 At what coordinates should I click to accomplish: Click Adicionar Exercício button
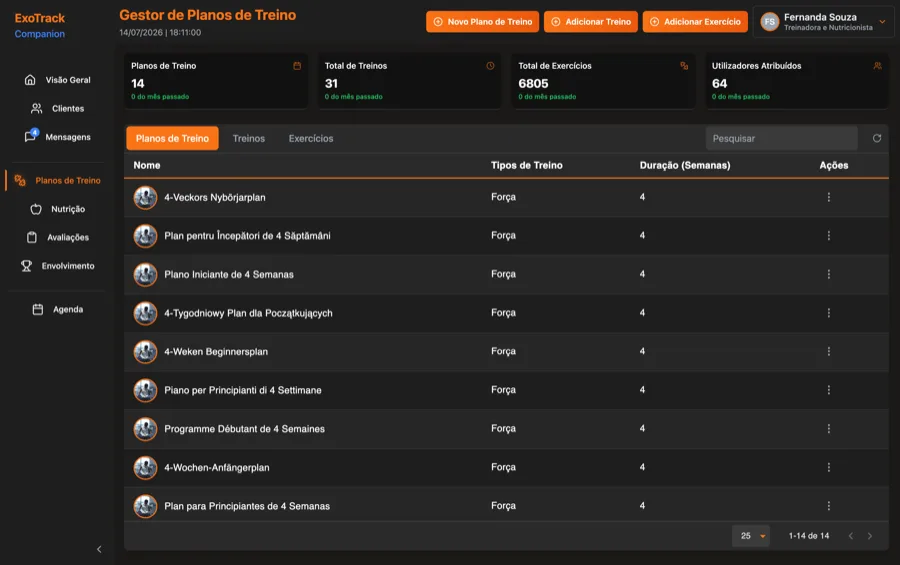[695, 22]
